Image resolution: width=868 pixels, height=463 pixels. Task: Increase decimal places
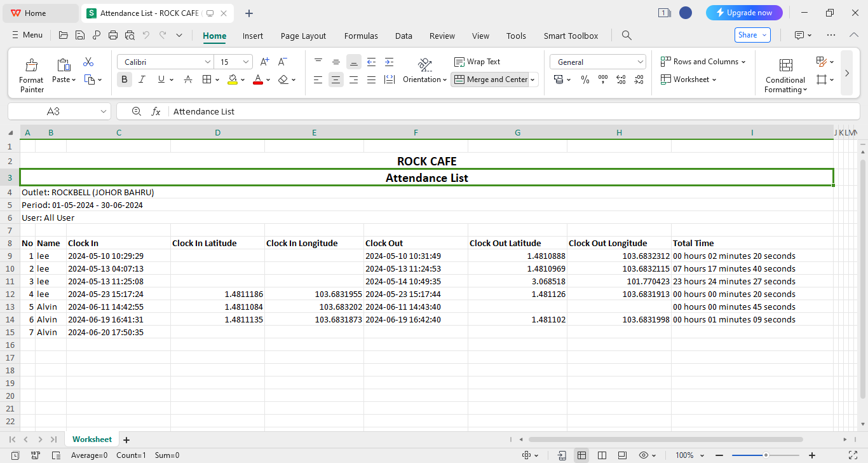[621, 79]
